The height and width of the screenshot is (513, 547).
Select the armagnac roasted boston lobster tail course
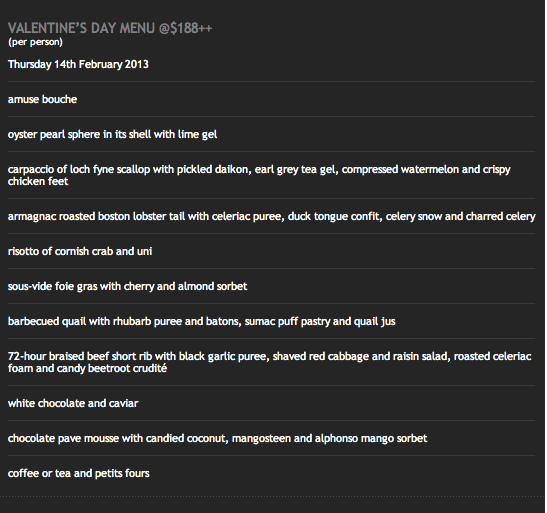click(x=271, y=217)
